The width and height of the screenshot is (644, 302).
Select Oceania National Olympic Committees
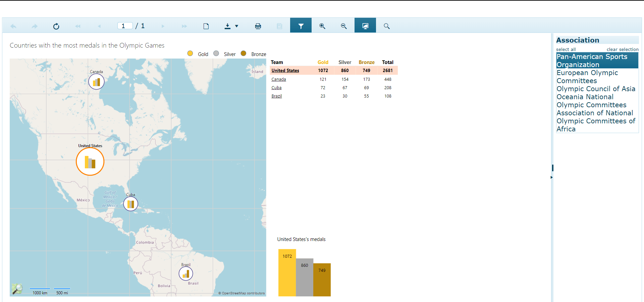pos(597,101)
